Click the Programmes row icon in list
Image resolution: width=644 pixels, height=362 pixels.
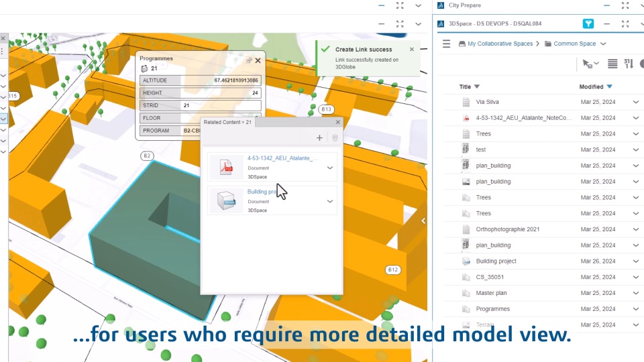[x=466, y=309]
